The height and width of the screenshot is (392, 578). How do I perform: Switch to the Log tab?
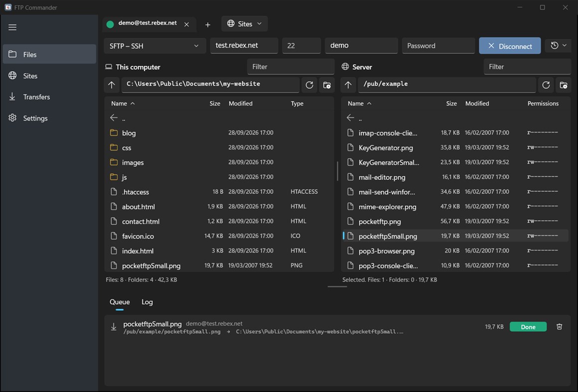pos(147,302)
